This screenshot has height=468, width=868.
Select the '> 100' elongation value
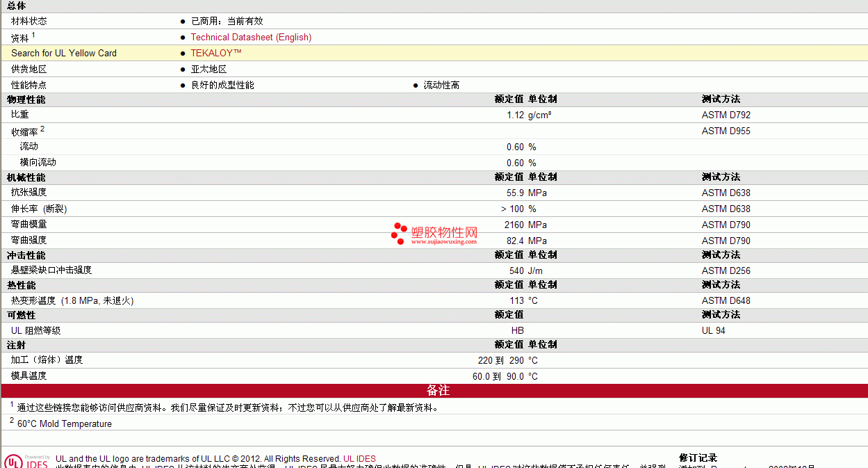[x=512, y=209]
